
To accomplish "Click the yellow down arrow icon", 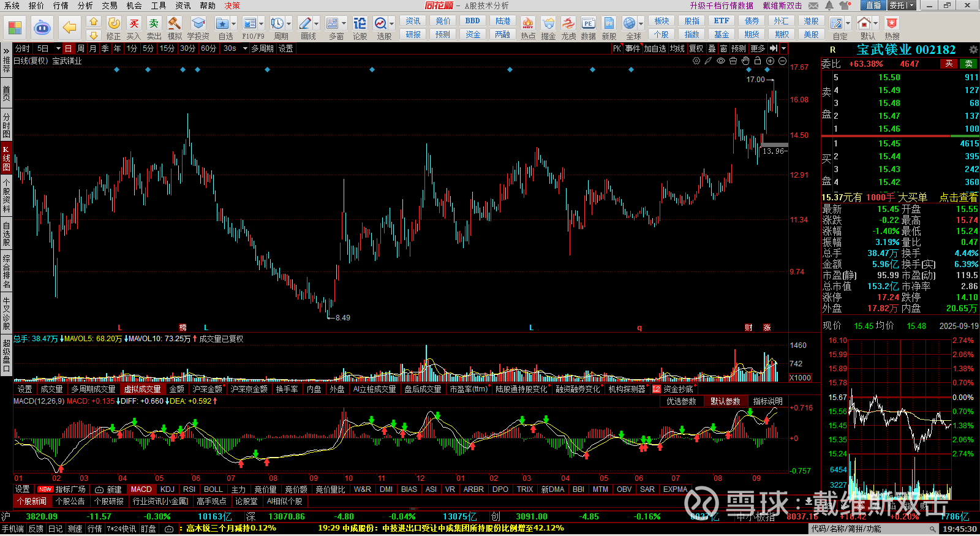I will [x=94, y=35].
